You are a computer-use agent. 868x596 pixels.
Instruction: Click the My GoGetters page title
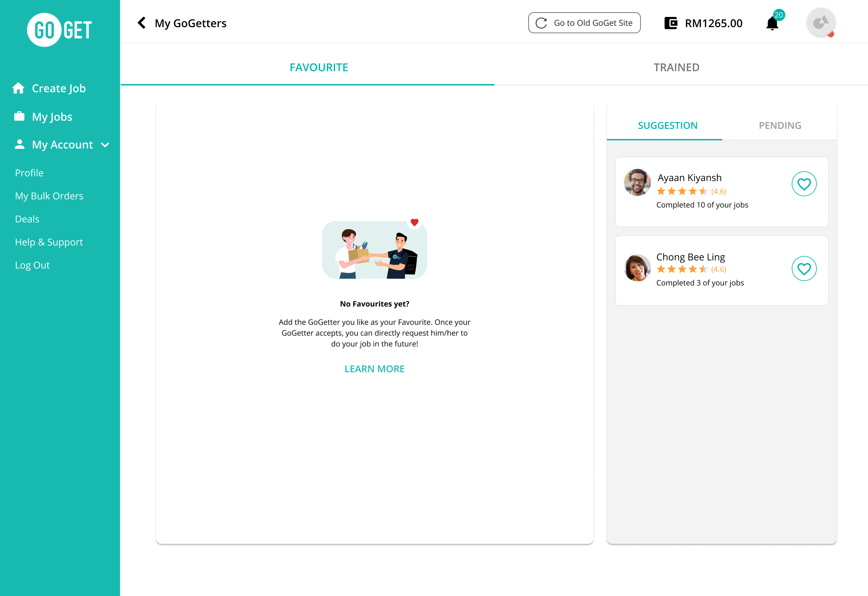tap(191, 23)
